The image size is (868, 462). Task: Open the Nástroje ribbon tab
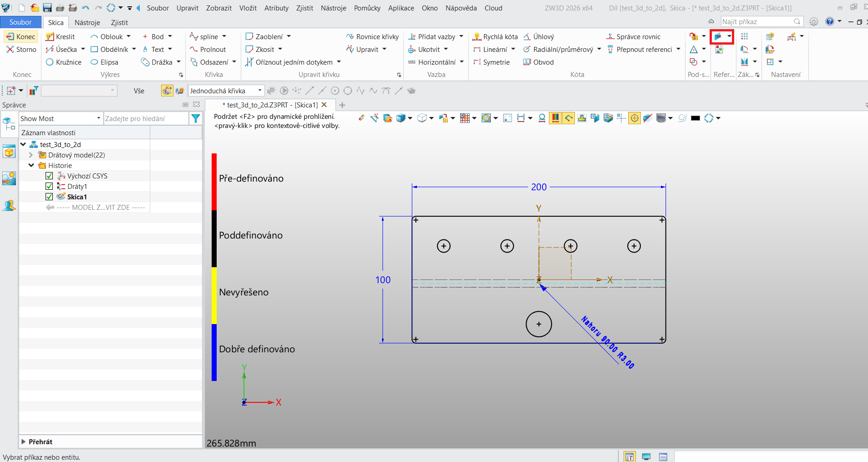pos(87,22)
